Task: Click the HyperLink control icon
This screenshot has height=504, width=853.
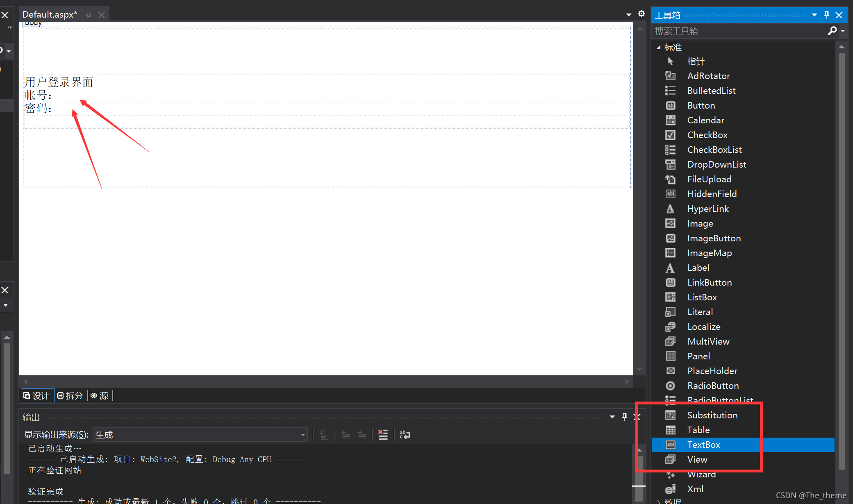Action: click(x=670, y=209)
